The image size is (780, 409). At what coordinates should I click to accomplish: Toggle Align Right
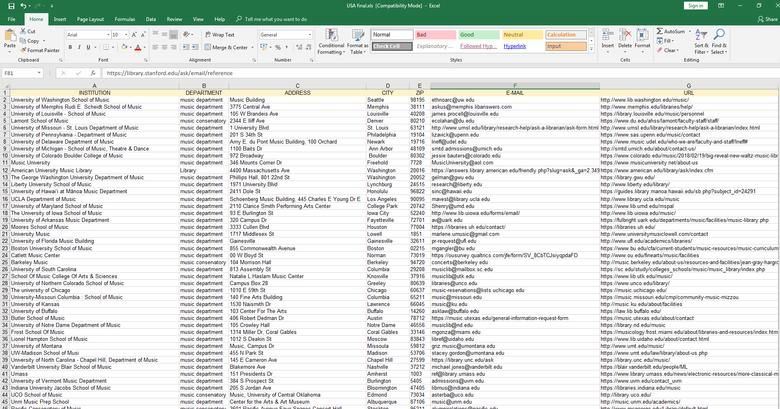pos(173,47)
